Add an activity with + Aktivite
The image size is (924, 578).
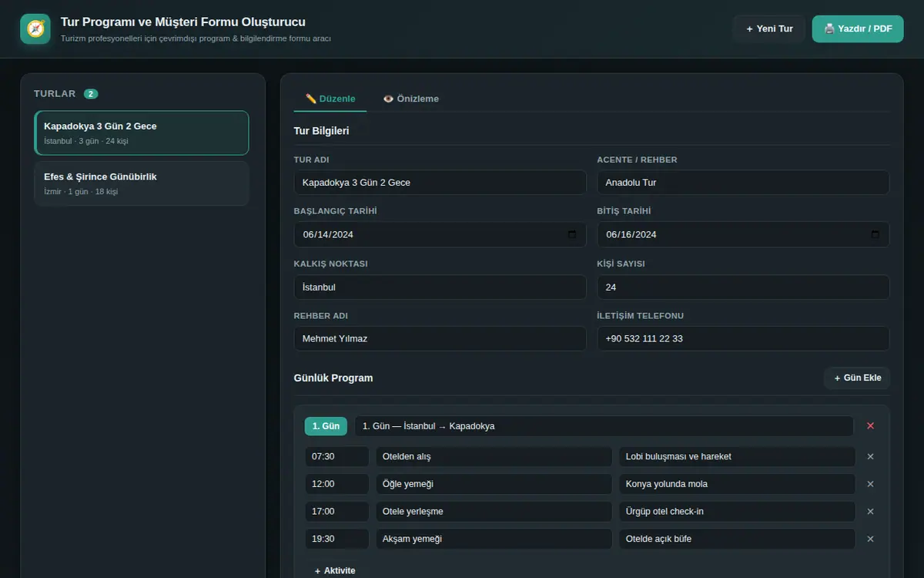click(335, 570)
